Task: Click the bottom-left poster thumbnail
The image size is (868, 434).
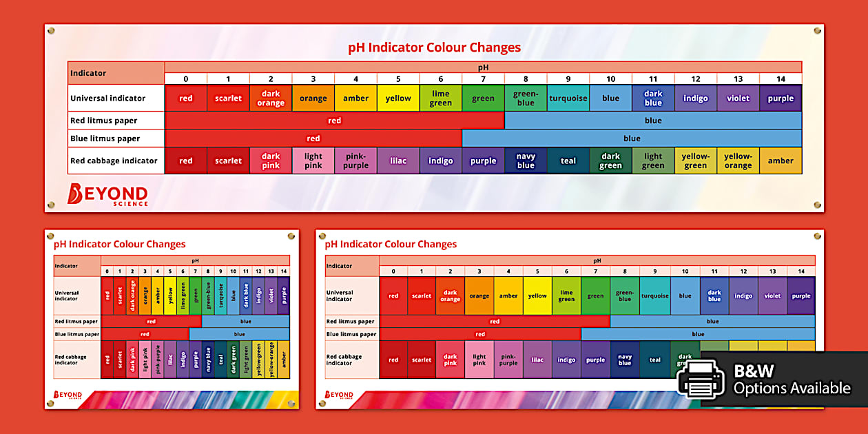Action: 170,317
